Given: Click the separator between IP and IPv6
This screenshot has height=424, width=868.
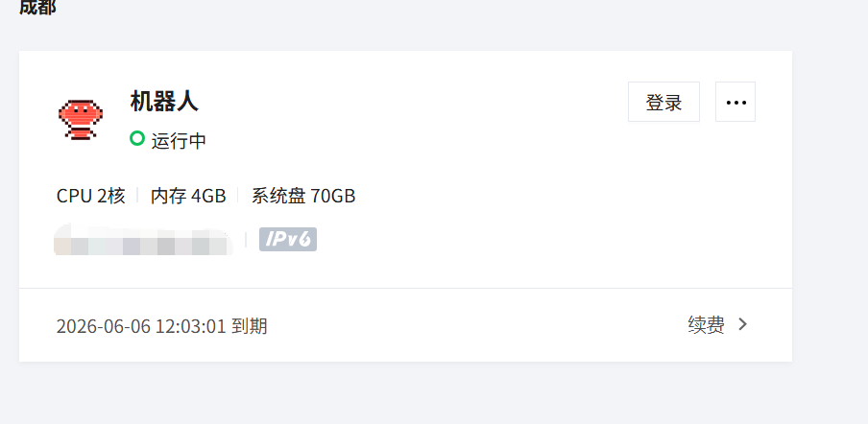Looking at the screenshot, I should click(x=246, y=240).
